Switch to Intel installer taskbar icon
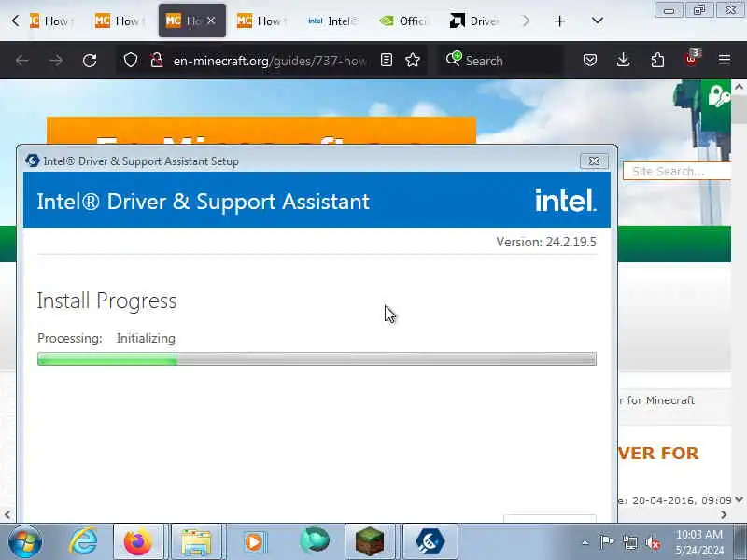 [x=430, y=541]
